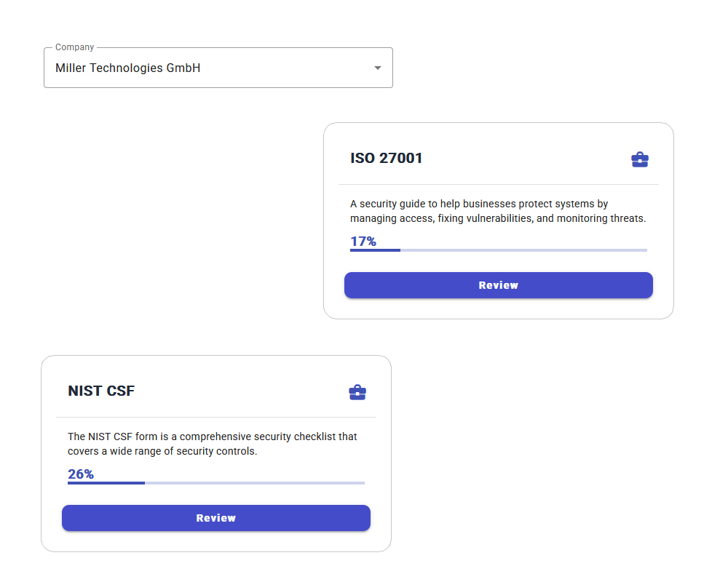
Task: Click the 17% completion label
Action: pos(363,242)
